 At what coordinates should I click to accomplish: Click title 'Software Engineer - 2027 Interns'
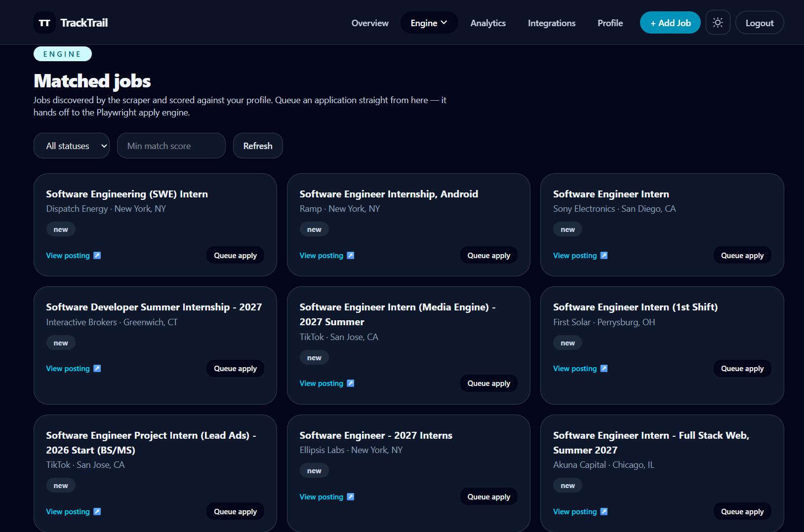(x=376, y=435)
